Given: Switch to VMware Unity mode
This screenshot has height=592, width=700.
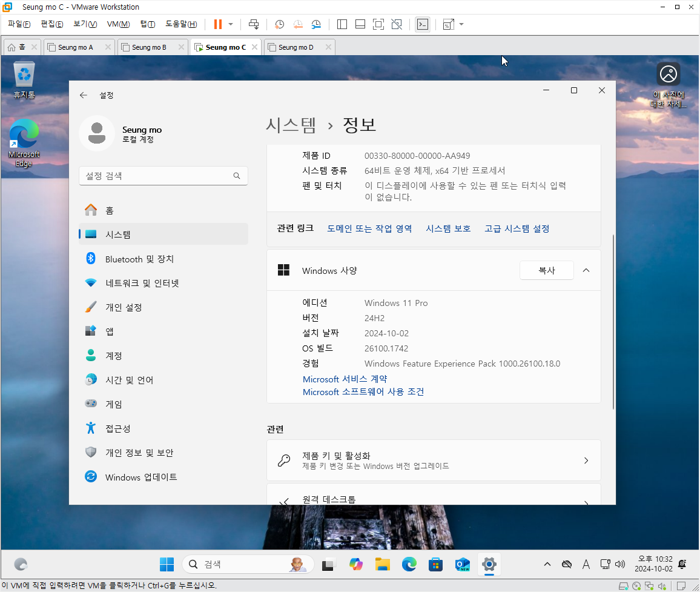Looking at the screenshot, I should 397,24.
